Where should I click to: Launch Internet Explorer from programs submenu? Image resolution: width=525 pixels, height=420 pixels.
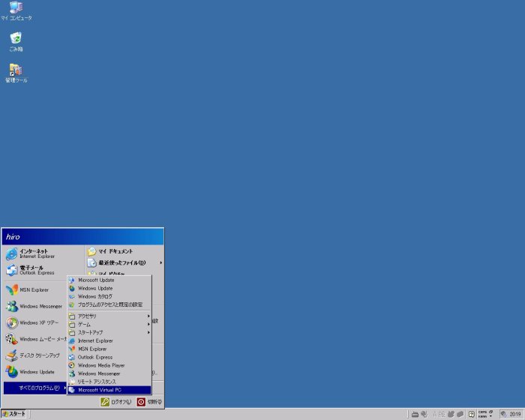pos(109,340)
